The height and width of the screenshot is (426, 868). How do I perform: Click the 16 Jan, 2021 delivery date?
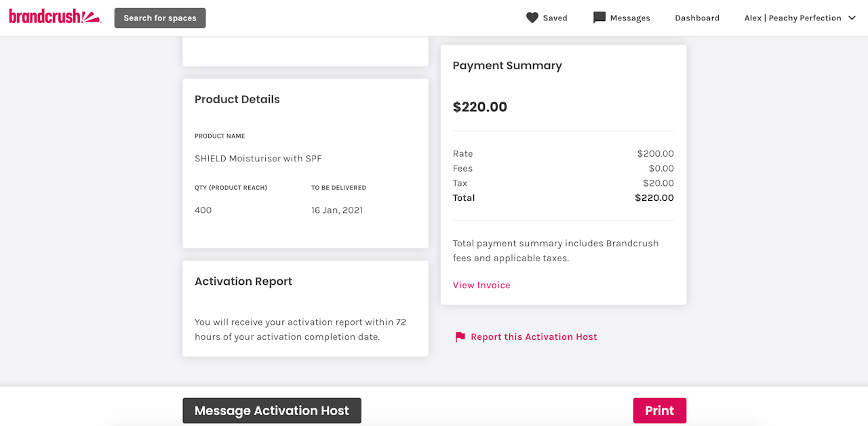coord(337,210)
